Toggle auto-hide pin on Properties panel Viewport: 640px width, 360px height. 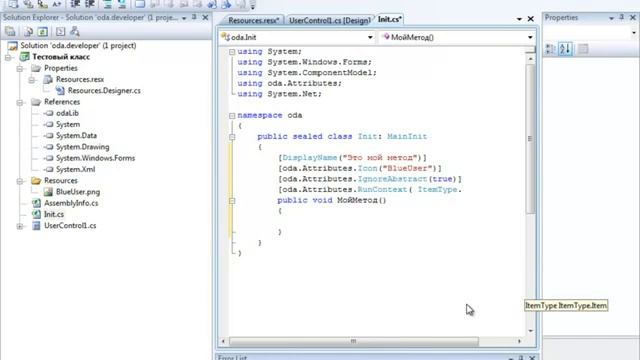tap(622, 18)
